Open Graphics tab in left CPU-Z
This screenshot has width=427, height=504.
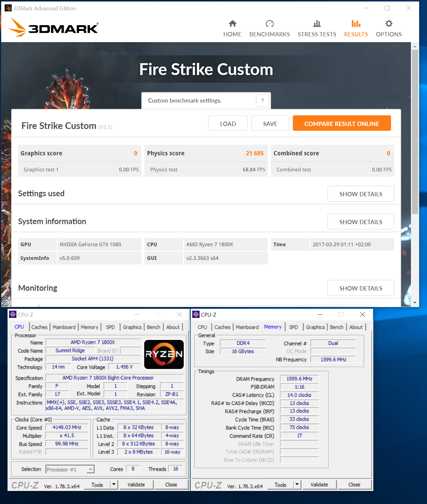(x=132, y=327)
